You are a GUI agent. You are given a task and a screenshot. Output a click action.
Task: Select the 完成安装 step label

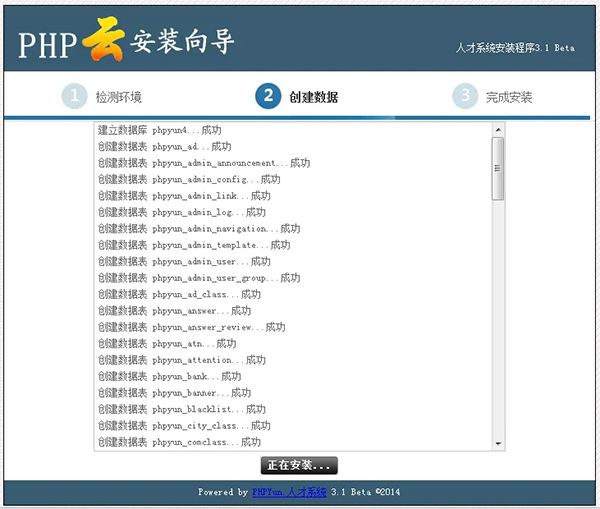[509, 97]
